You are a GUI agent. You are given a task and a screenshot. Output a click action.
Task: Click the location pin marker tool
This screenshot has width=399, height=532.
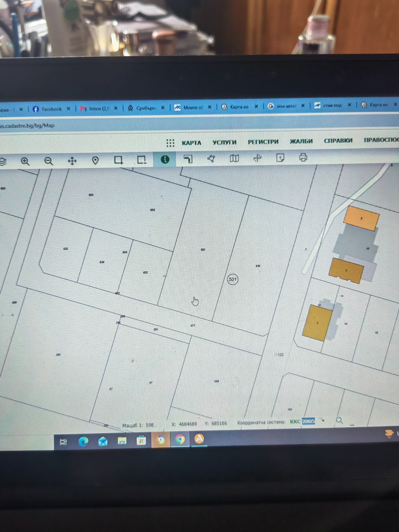95,160
